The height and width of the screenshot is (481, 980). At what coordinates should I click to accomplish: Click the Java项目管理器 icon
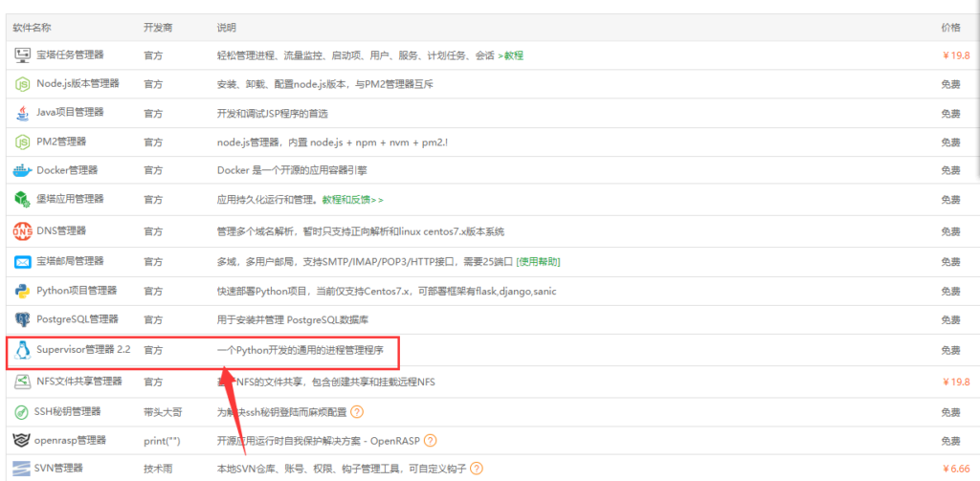coord(23,113)
